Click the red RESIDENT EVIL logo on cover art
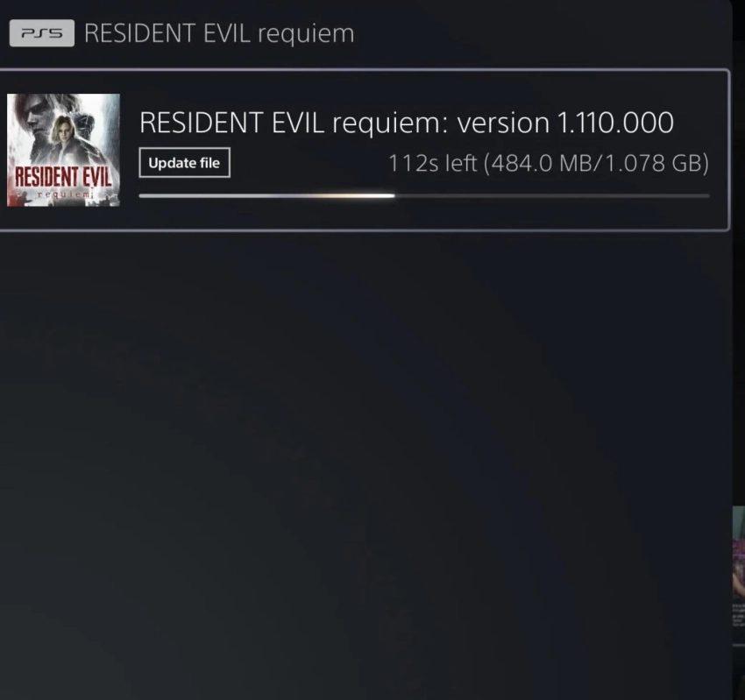The height and width of the screenshot is (700, 745). 63,177
